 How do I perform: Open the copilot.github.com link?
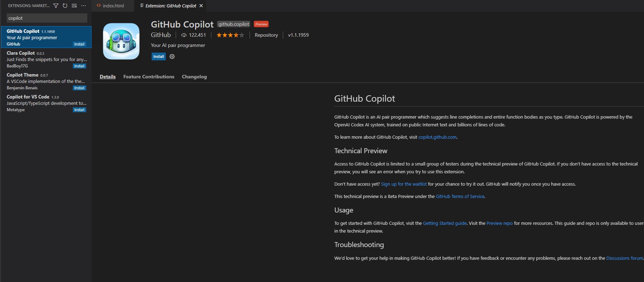(x=437, y=137)
